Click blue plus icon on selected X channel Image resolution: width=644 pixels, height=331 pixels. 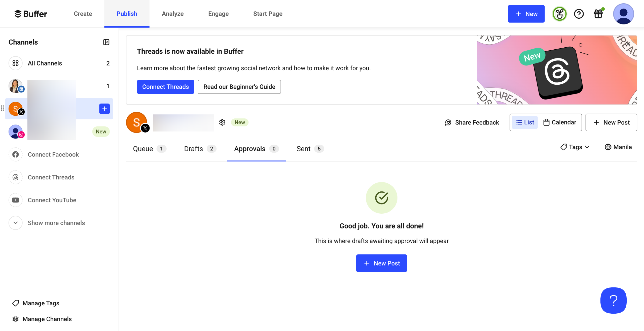104,109
